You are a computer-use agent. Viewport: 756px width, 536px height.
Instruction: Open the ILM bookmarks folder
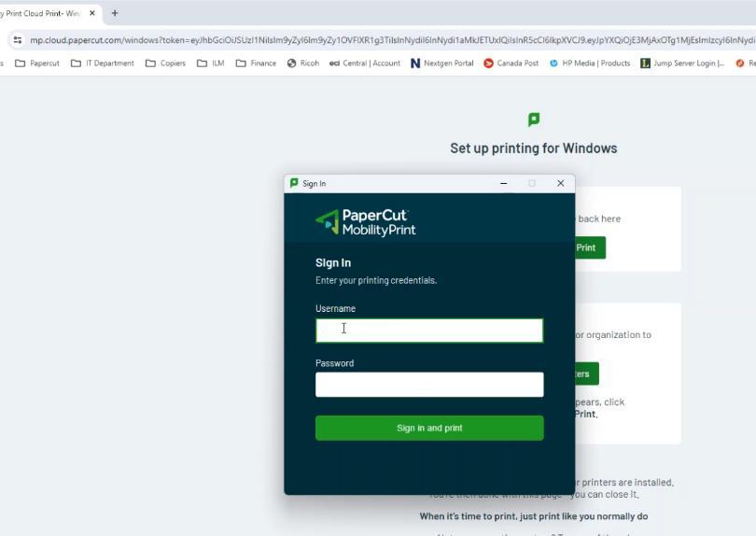click(211, 63)
